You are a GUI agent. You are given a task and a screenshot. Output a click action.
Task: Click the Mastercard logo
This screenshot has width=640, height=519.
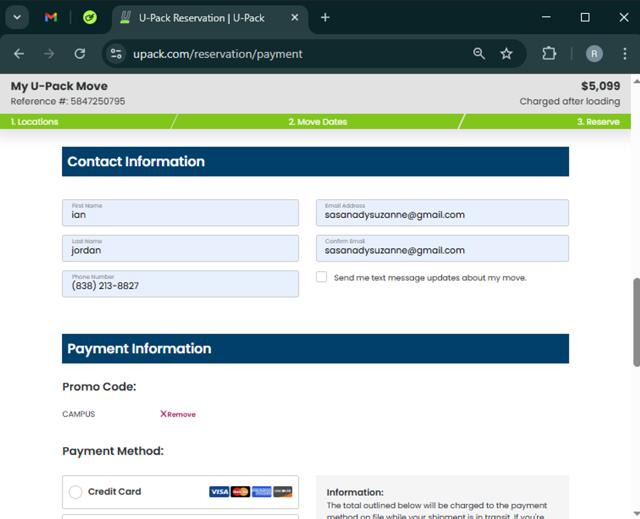(240, 492)
